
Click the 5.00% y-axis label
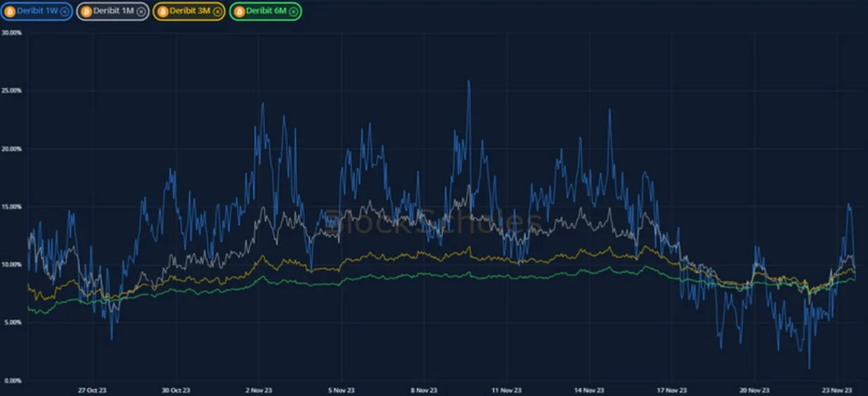pyautogui.click(x=12, y=322)
